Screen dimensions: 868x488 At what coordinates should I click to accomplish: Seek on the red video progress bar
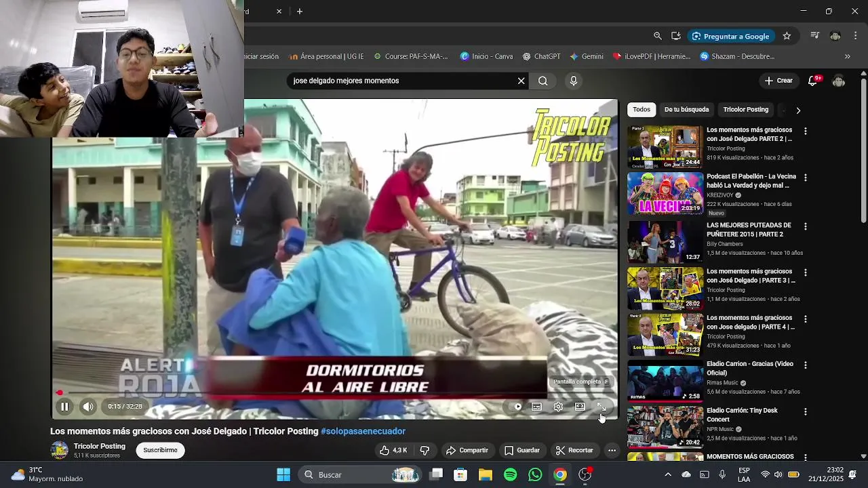(x=335, y=393)
